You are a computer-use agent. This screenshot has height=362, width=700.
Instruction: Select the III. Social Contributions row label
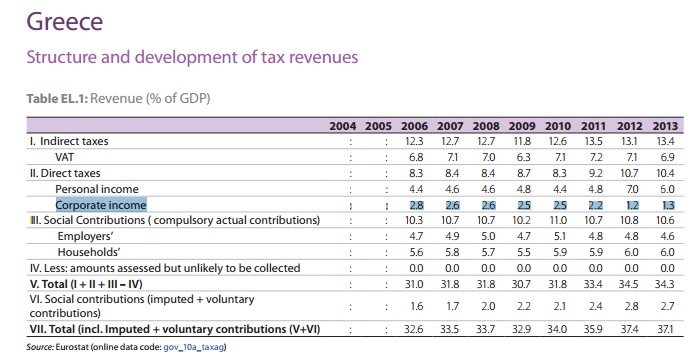click(x=175, y=220)
